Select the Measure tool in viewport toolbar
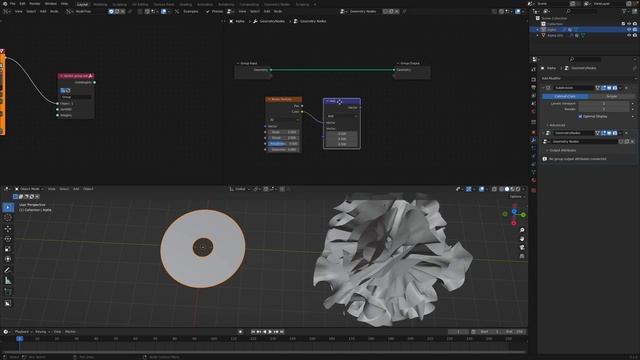This screenshot has width=640, height=360. [8, 280]
